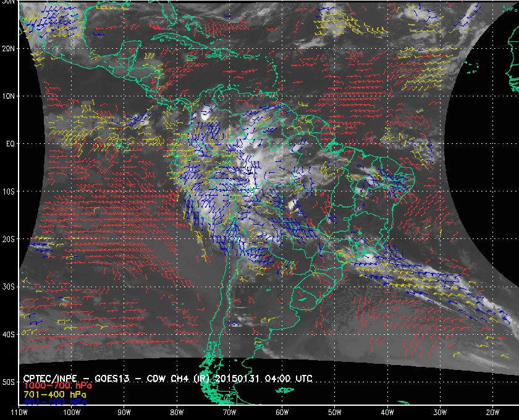This screenshot has width=519, height=420.
Task: Click the 110W longitude label
Action: (x=19, y=413)
